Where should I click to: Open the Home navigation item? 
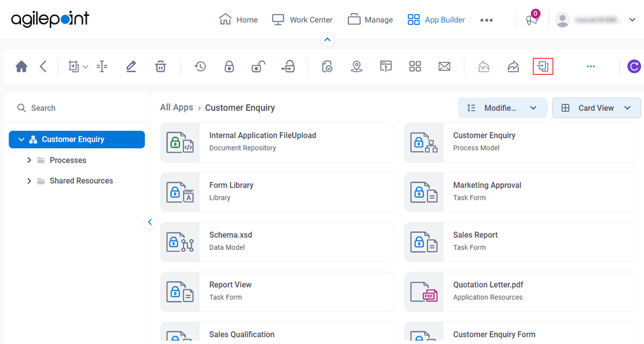[238, 20]
